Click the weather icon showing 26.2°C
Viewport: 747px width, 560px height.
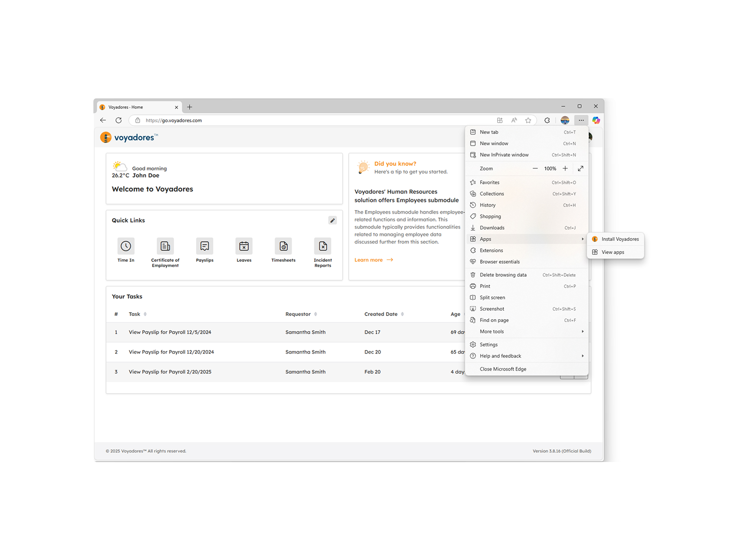[x=120, y=166]
